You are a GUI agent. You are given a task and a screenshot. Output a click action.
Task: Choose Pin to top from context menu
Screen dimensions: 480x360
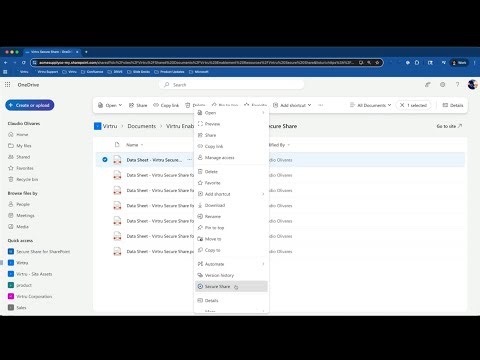[x=231, y=228]
